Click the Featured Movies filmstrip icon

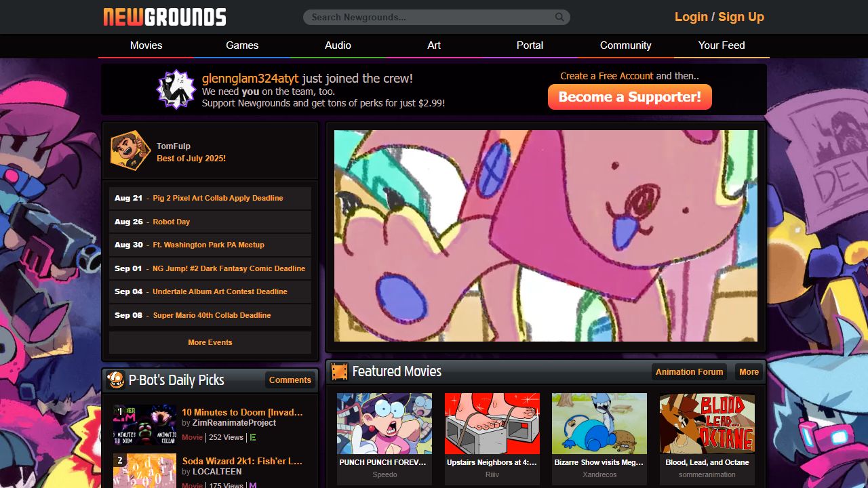[x=339, y=371]
